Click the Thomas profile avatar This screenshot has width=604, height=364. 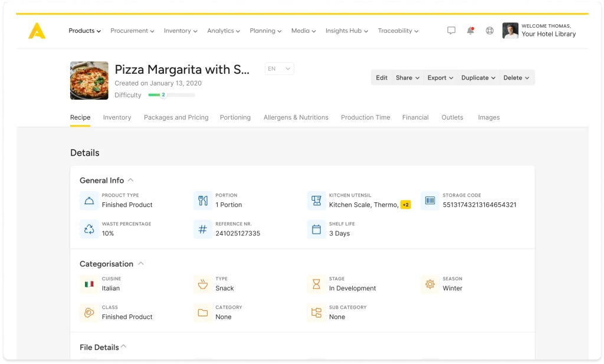click(x=510, y=31)
